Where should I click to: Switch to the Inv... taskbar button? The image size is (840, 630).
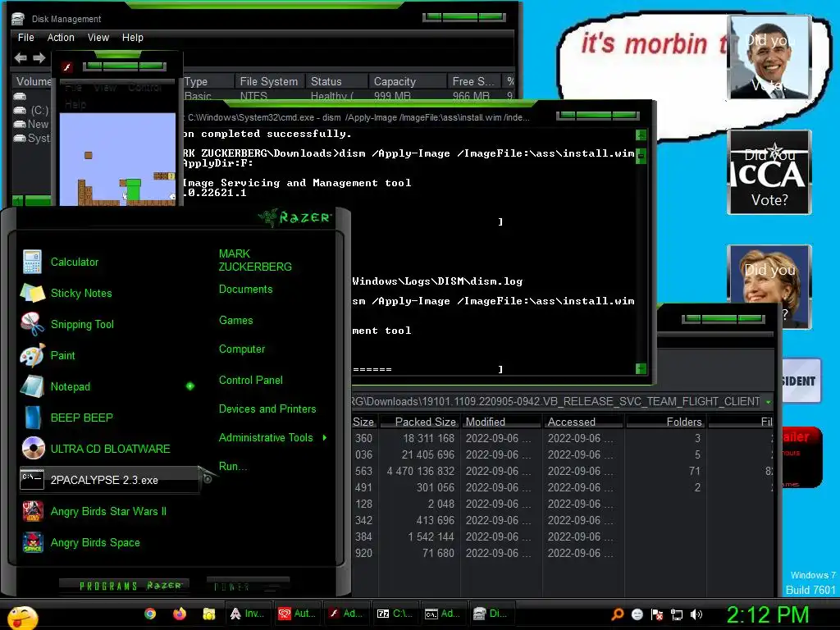[x=248, y=614]
